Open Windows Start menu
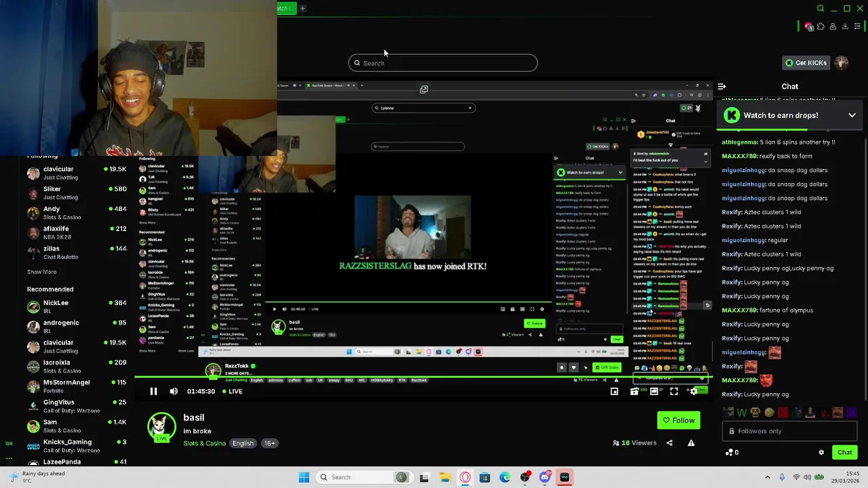This screenshot has width=868, height=488. (x=304, y=477)
